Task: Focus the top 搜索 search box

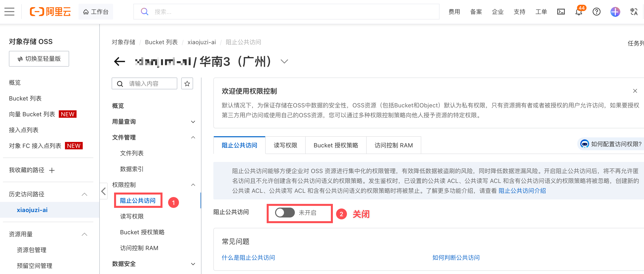Action: [286, 12]
